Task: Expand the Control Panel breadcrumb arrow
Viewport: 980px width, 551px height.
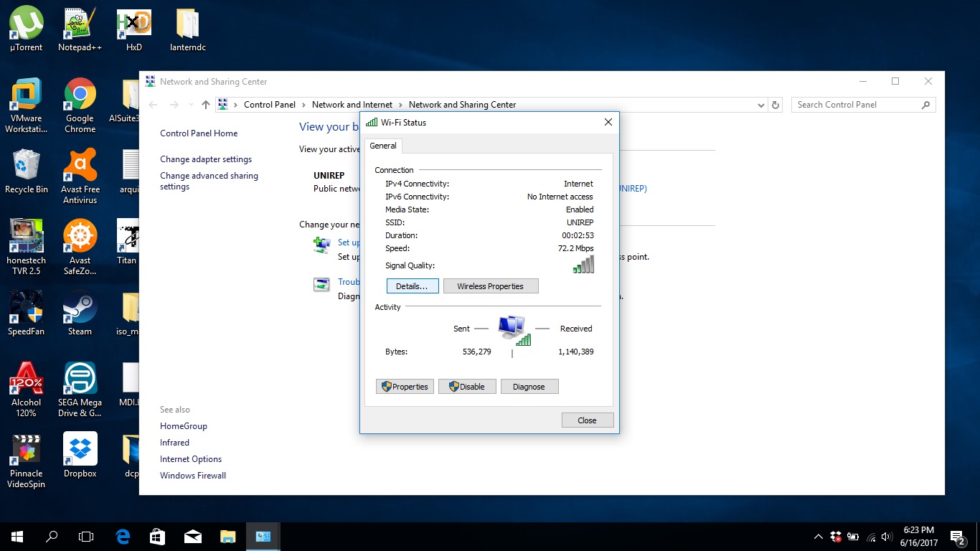Action: coord(303,105)
